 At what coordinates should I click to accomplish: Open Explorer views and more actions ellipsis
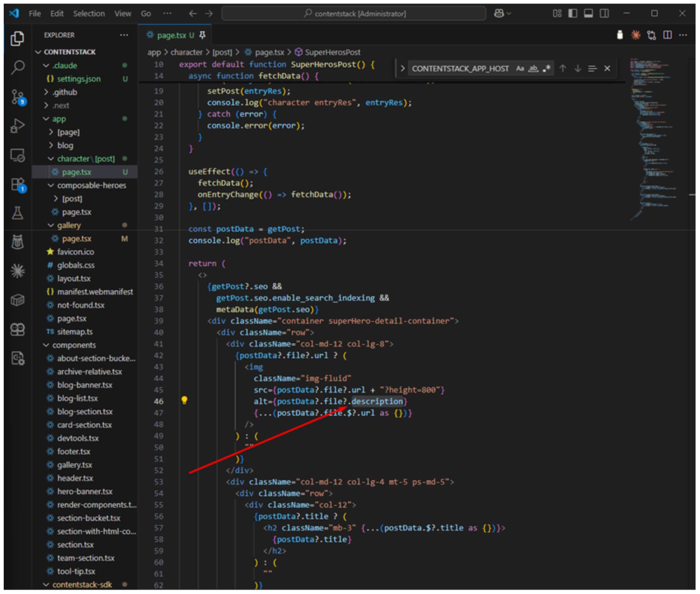124,35
